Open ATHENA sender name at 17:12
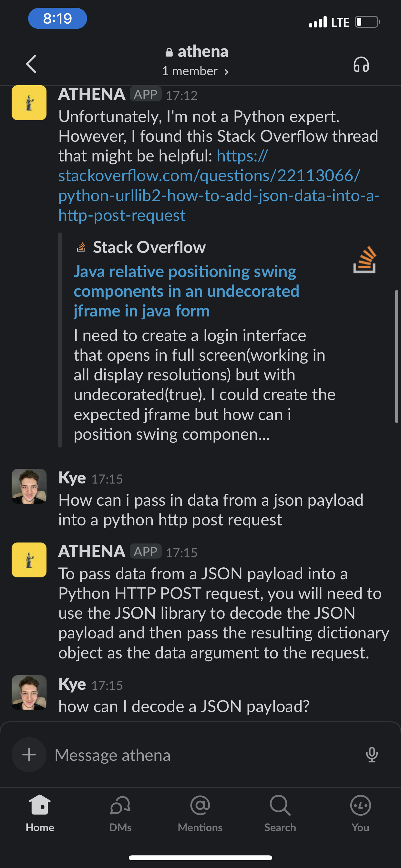The height and width of the screenshot is (868, 401). pos(92,94)
